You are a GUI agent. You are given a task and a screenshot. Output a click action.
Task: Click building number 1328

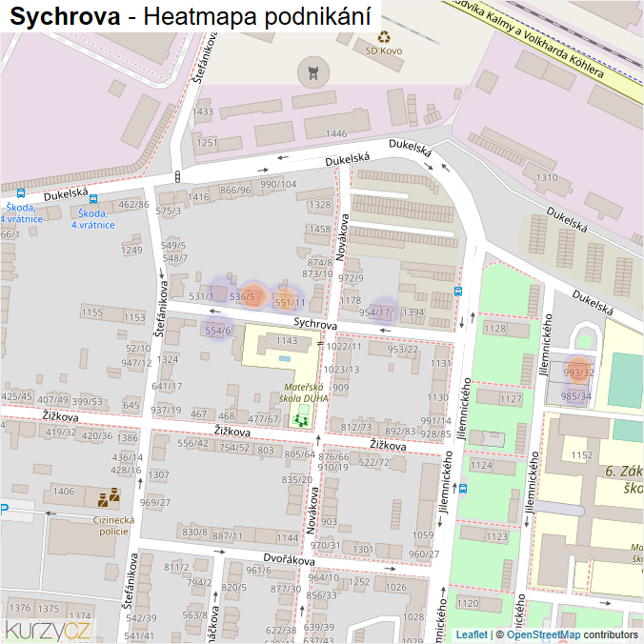point(320,205)
